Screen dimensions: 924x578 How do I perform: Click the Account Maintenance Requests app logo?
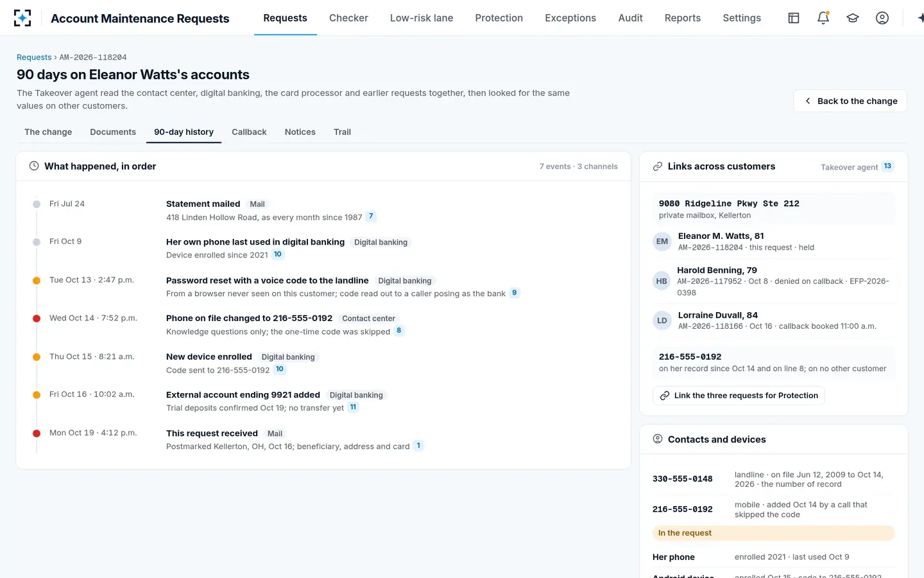coord(22,18)
